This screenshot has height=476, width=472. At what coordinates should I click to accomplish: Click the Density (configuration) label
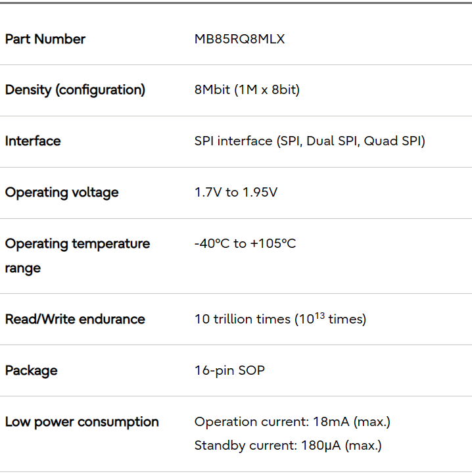click(x=75, y=90)
